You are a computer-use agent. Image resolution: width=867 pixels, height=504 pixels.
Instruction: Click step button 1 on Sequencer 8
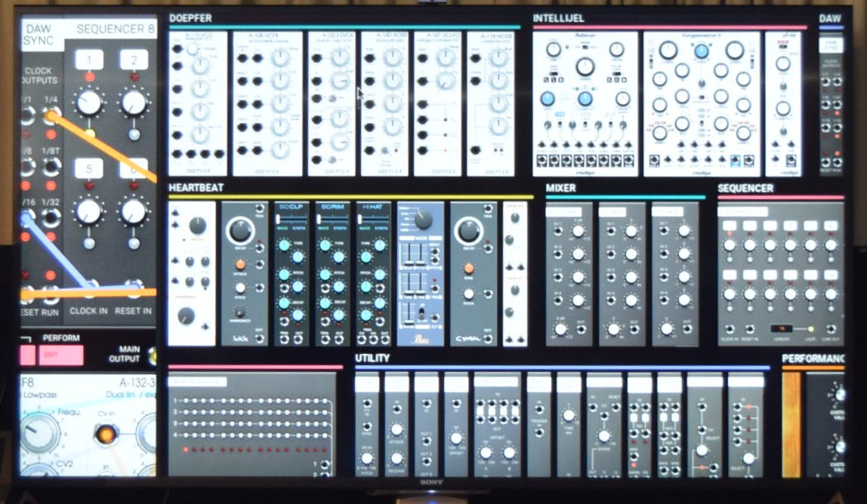point(89,60)
